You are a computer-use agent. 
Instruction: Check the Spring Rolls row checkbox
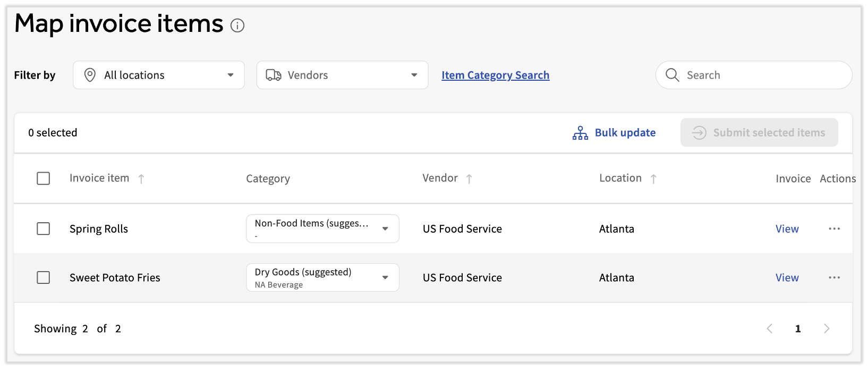pos(44,229)
